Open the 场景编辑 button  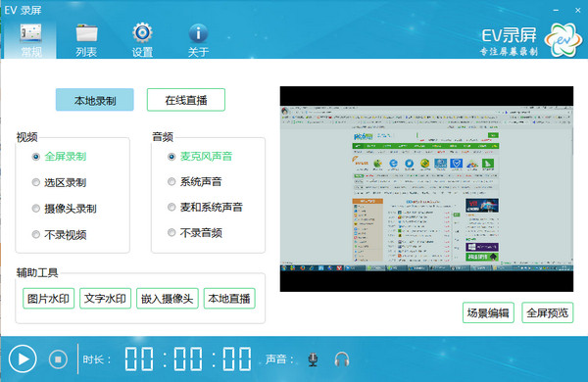(488, 312)
